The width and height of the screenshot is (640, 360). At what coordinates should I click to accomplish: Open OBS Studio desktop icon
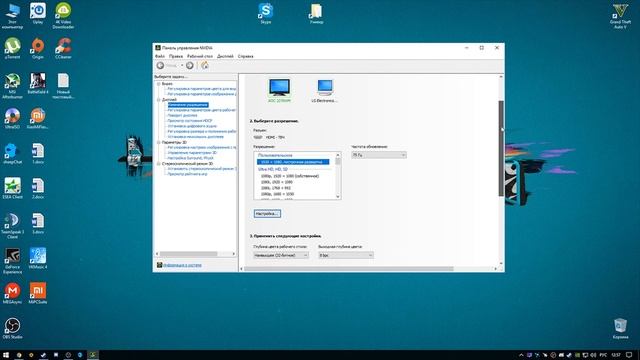(12, 329)
